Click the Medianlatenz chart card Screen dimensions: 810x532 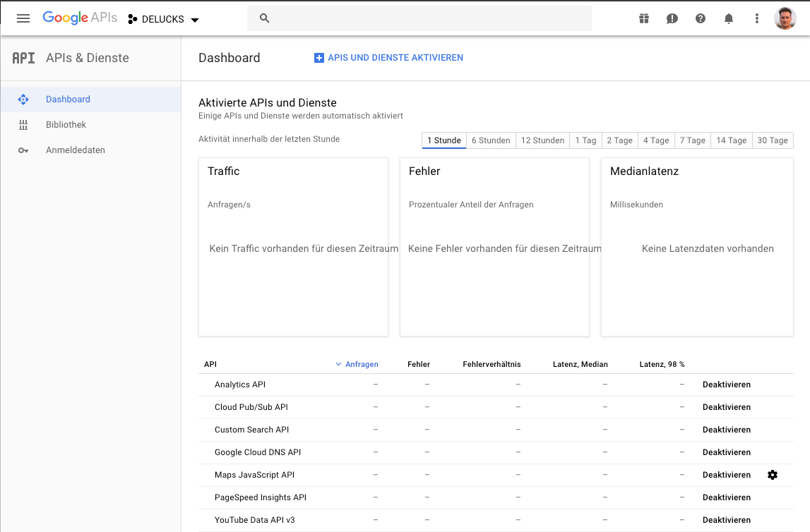point(698,247)
